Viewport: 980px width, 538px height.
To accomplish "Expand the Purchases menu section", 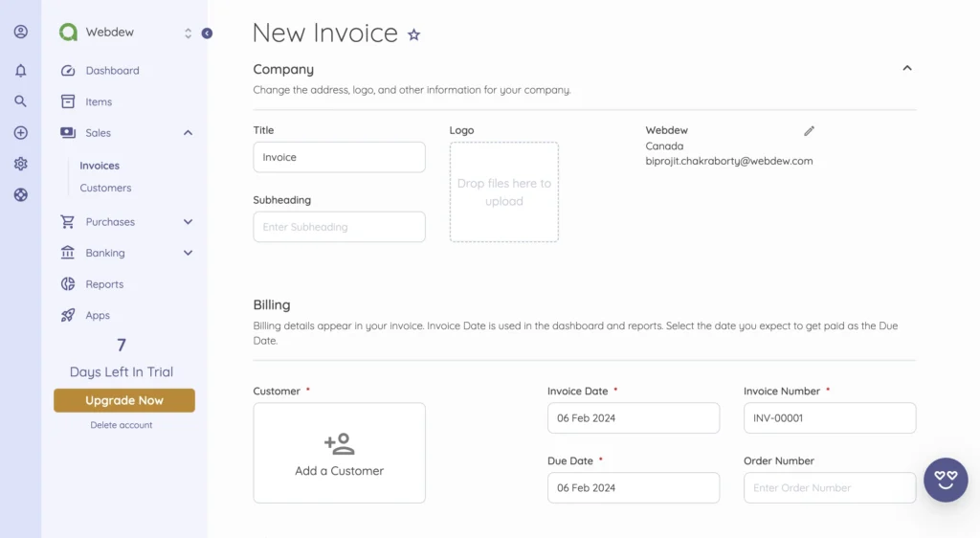I will (x=188, y=222).
